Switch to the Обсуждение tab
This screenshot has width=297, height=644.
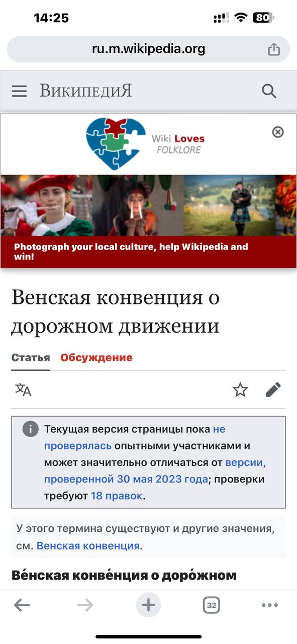point(96,358)
